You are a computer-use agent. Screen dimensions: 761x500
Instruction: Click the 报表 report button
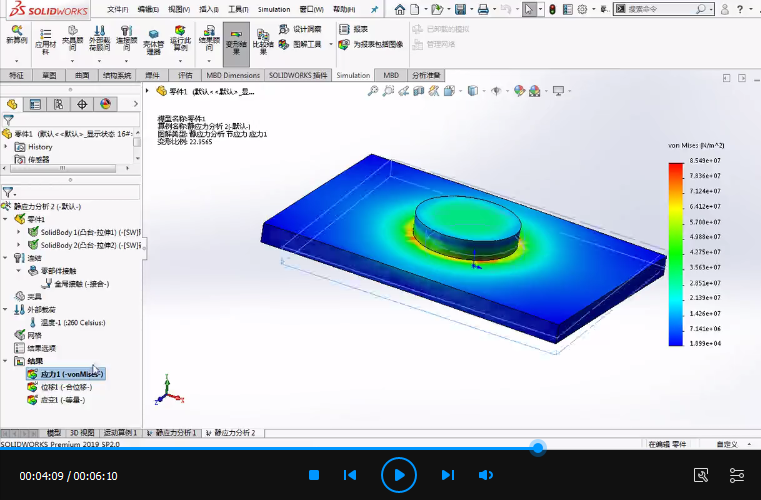[353, 29]
